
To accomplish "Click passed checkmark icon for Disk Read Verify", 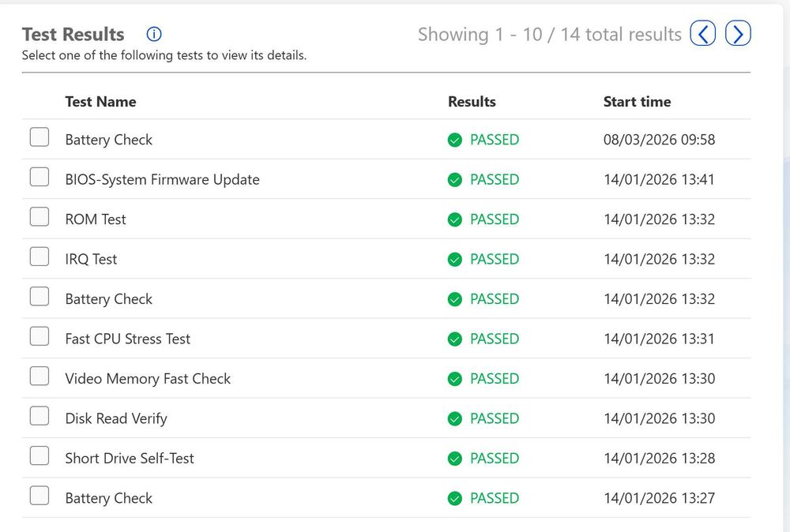I will 454,418.
